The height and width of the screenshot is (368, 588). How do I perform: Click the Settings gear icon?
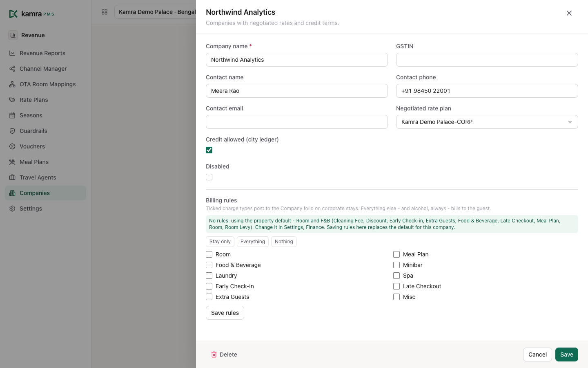point(12,209)
